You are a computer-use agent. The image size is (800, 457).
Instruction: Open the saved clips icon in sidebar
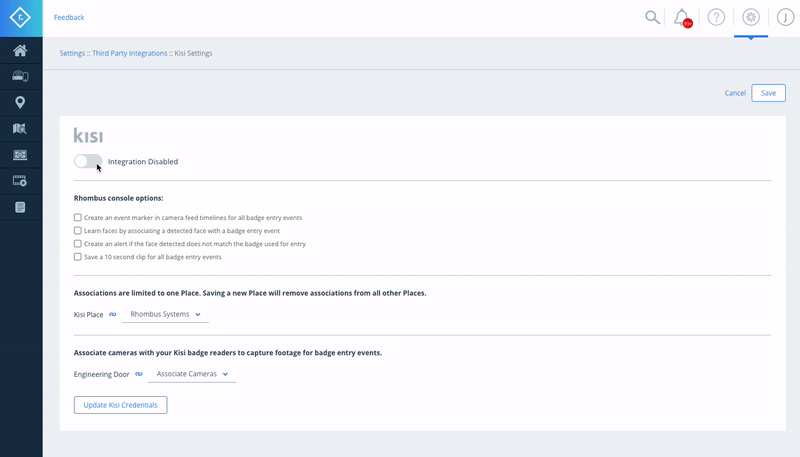(20, 181)
